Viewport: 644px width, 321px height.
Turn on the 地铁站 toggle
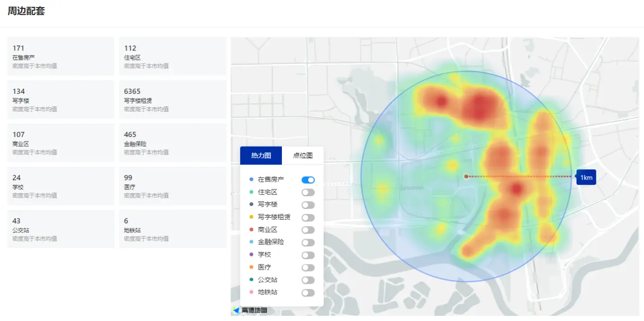308,293
